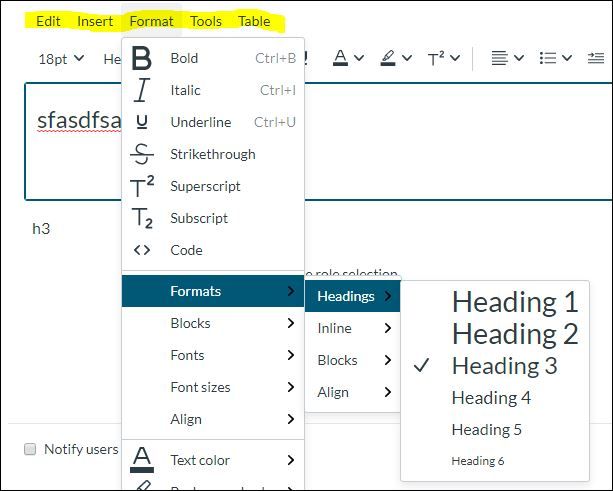Apply Underline from the Format menu
The height and width of the screenshot is (491, 613).
142,122
